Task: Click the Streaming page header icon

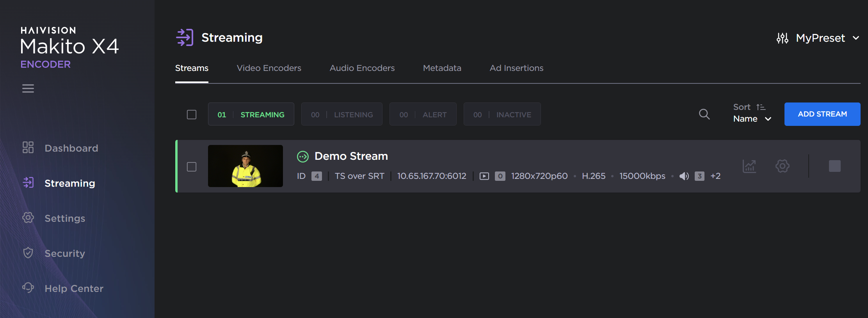Action: pos(185,37)
